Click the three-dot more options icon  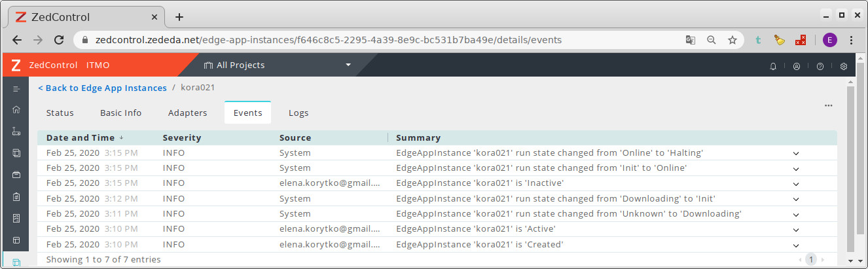828,105
